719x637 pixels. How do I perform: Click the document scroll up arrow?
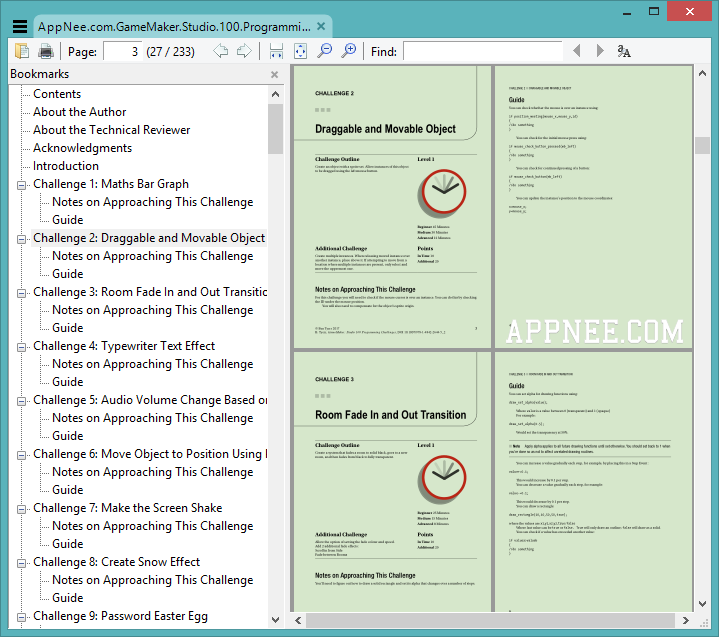point(702,73)
